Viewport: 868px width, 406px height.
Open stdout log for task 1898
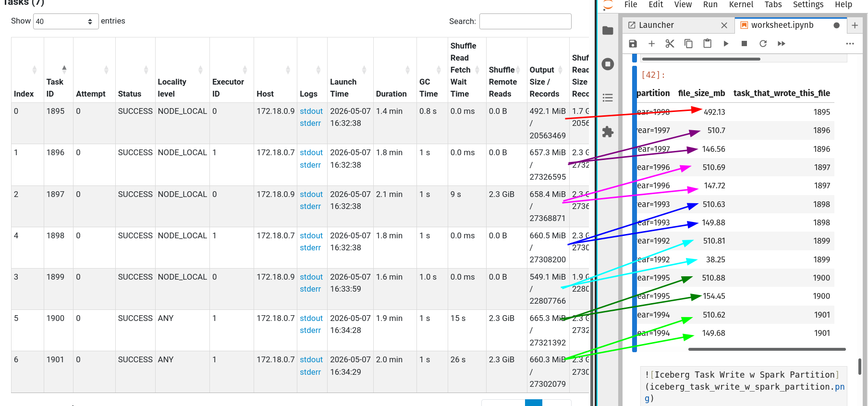click(311, 235)
